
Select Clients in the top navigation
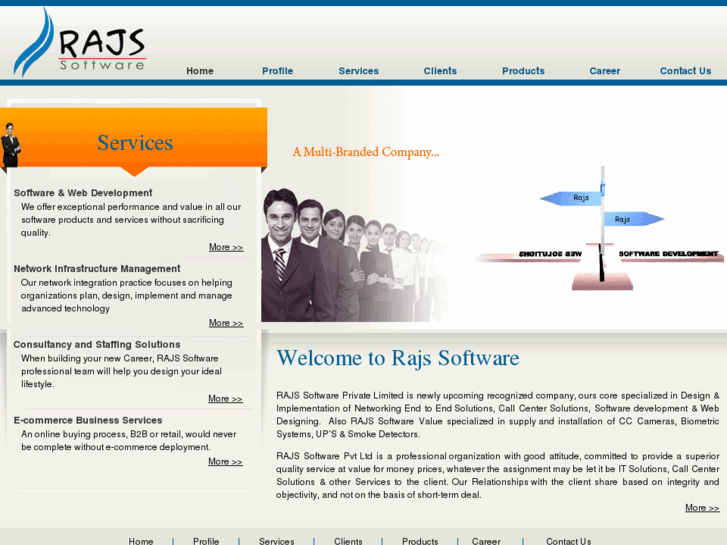440,71
